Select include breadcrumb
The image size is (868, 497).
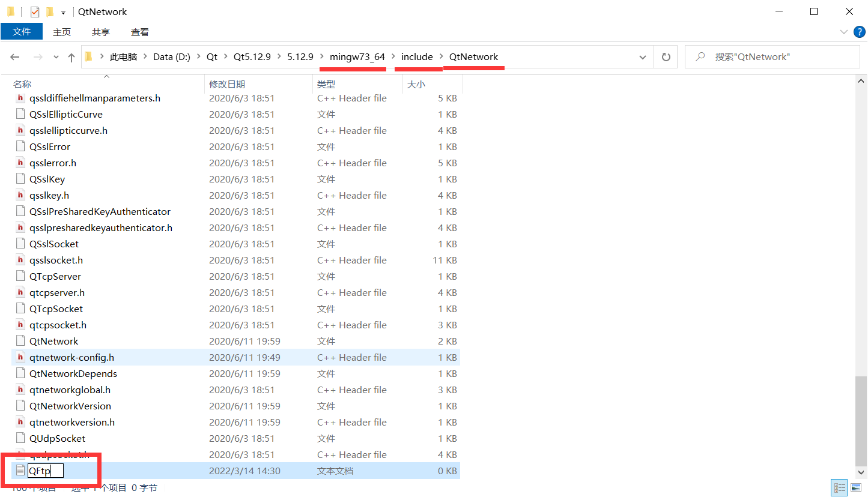417,57
